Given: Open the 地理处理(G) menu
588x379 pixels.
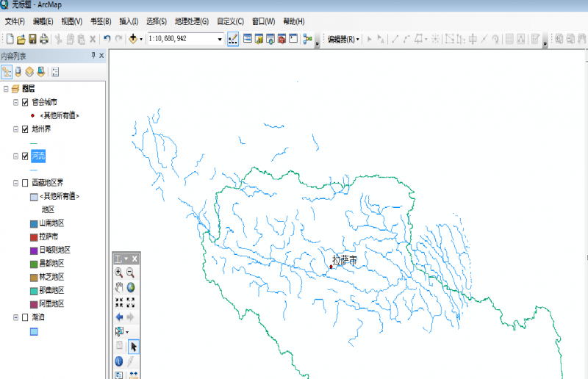Looking at the screenshot, I should coord(192,21).
